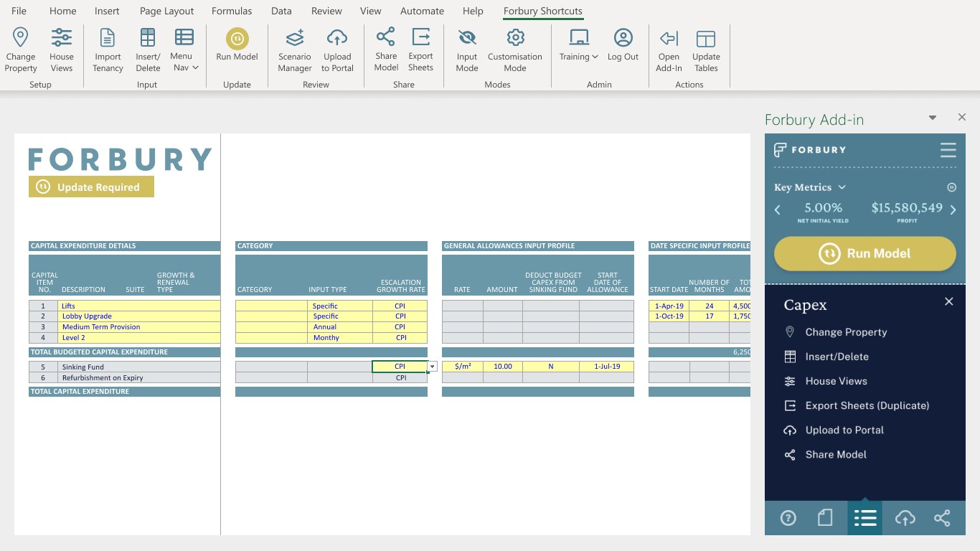Open the File menu

click(19, 11)
